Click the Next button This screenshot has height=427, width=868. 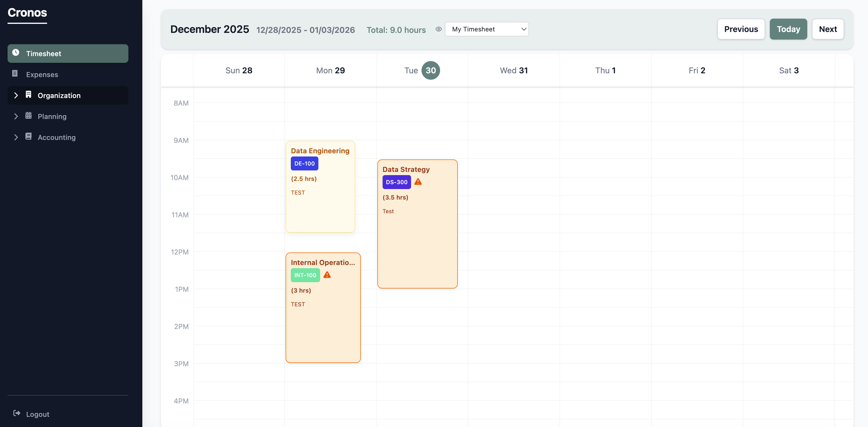(828, 29)
